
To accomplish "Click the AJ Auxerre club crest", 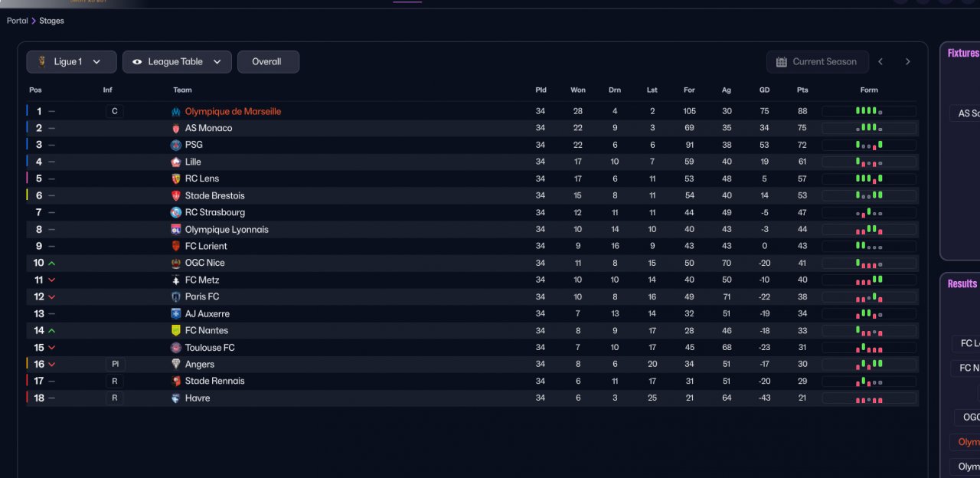I will click(176, 314).
